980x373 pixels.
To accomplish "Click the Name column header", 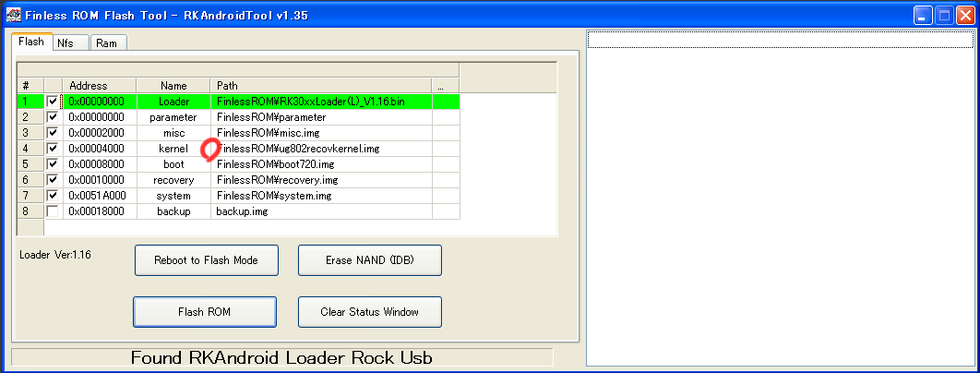I will tap(173, 86).
